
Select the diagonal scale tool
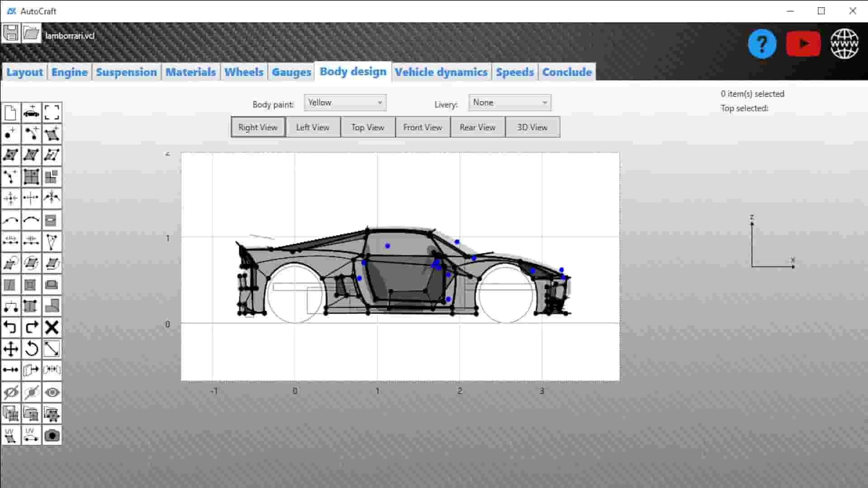(52, 348)
